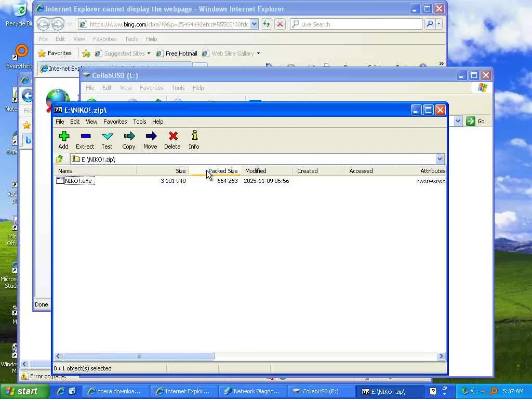Click the Add button in 7-Zip toolbar
532x399 pixels.
tap(63, 140)
